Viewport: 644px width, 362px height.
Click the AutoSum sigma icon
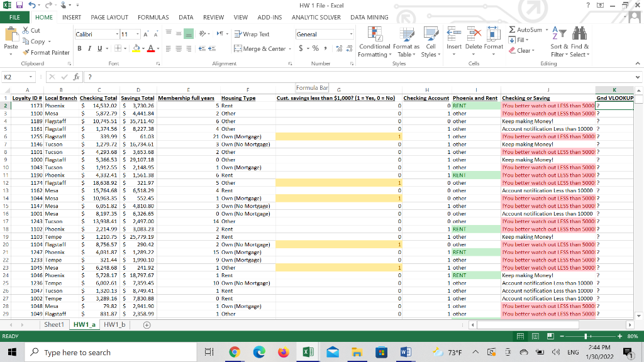pos(513,30)
